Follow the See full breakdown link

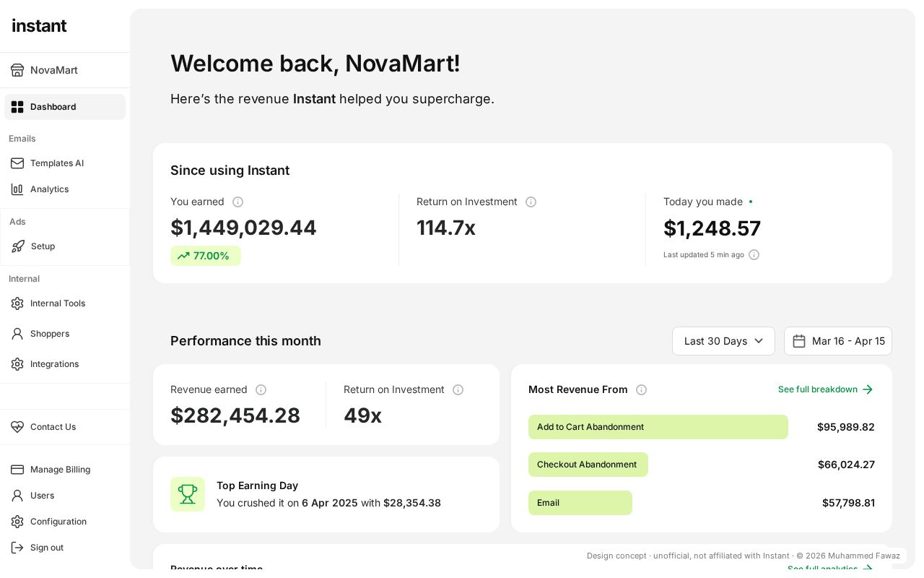coord(826,389)
